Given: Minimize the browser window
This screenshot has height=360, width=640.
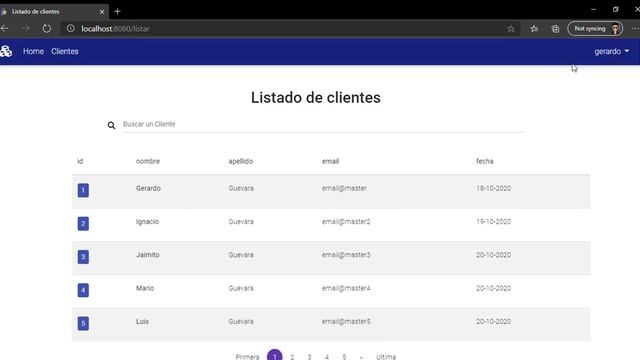Looking at the screenshot, I should pos(593,9).
